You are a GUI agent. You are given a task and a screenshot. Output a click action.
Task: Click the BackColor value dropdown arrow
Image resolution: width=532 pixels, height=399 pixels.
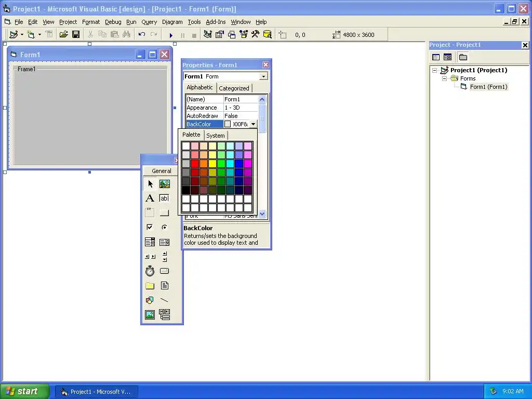coord(253,124)
